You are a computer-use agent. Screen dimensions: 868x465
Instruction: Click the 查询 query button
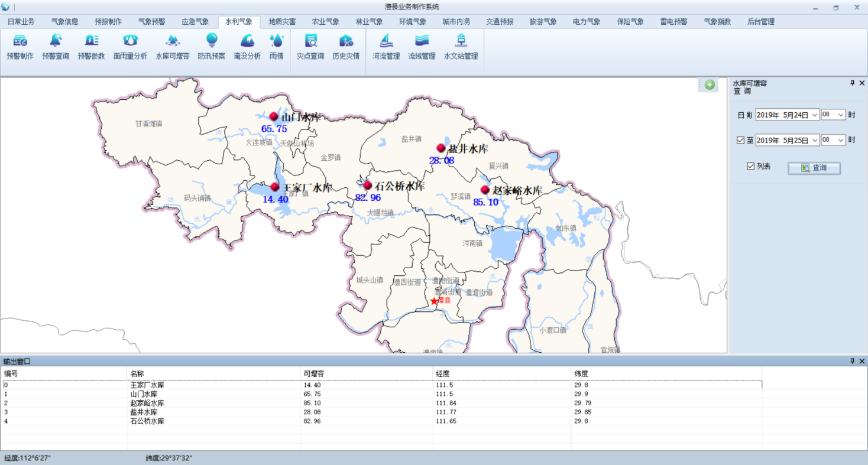pyautogui.click(x=814, y=168)
